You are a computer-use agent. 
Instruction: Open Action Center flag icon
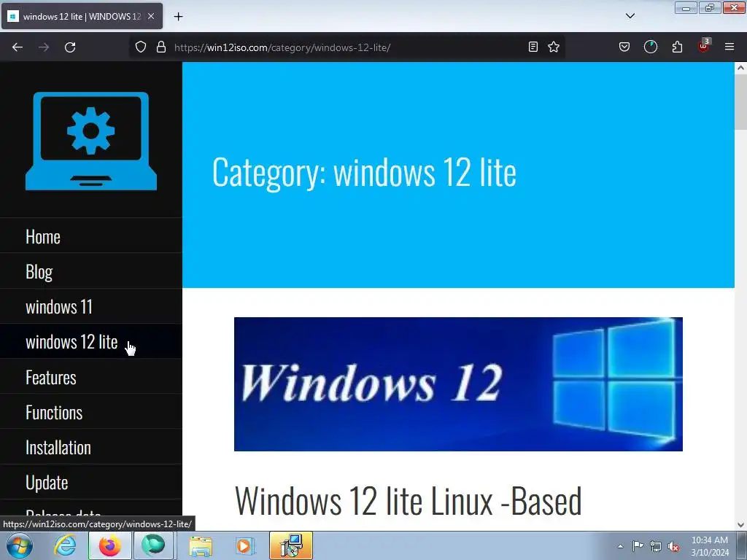[x=638, y=546]
